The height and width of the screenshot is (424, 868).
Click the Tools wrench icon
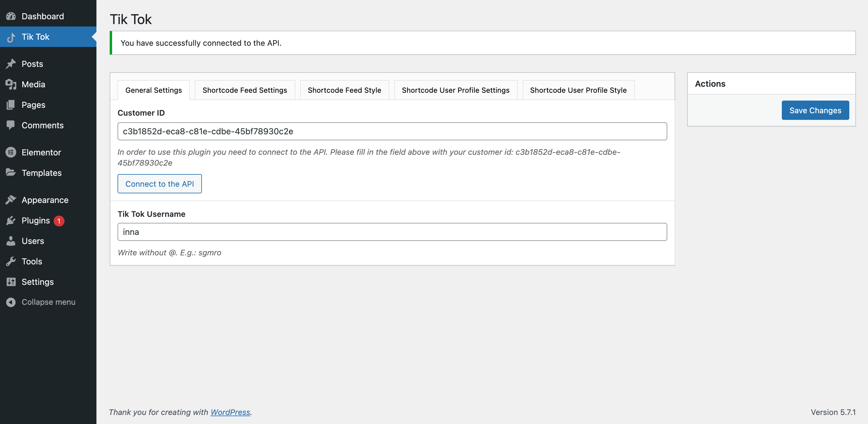tap(11, 261)
